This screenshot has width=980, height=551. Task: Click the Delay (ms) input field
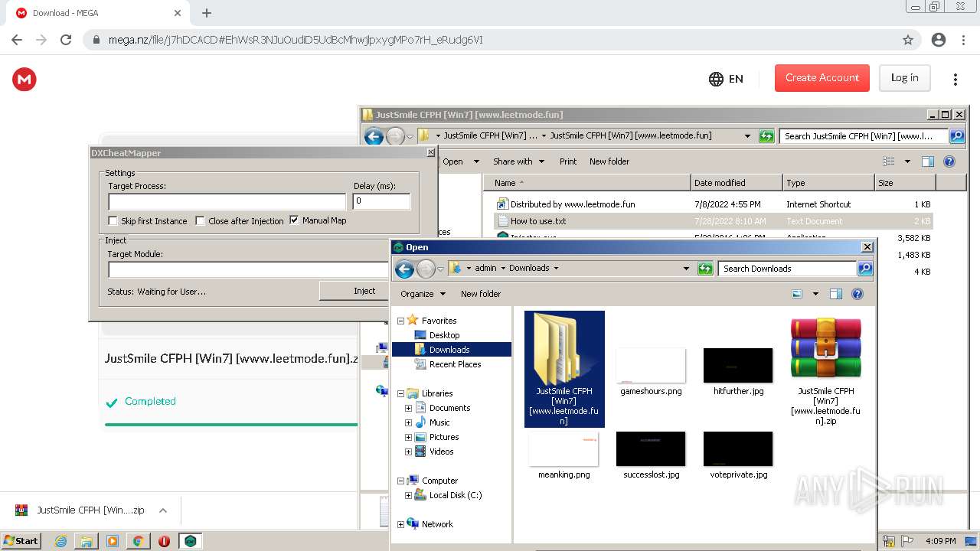point(381,201)
